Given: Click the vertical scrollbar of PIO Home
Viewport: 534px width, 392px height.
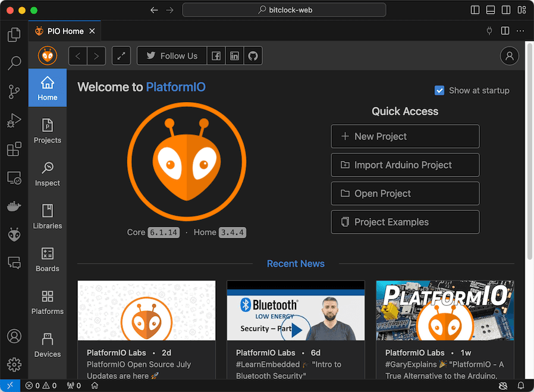Looking at the screenshot, I should point(530,151).
